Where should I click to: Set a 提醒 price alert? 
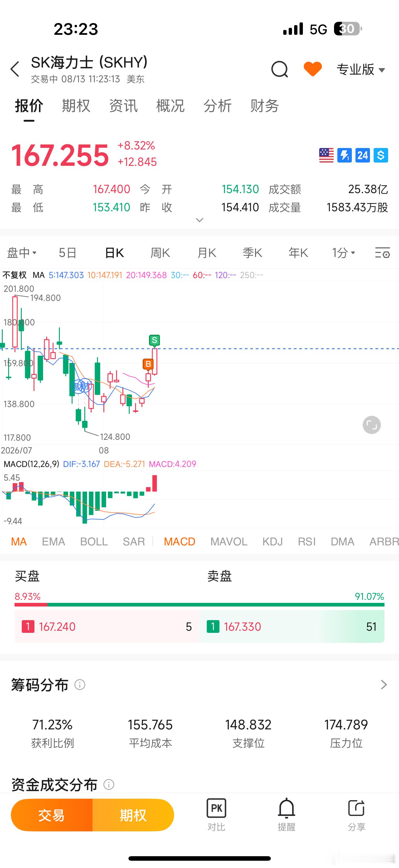pos(287,815)
